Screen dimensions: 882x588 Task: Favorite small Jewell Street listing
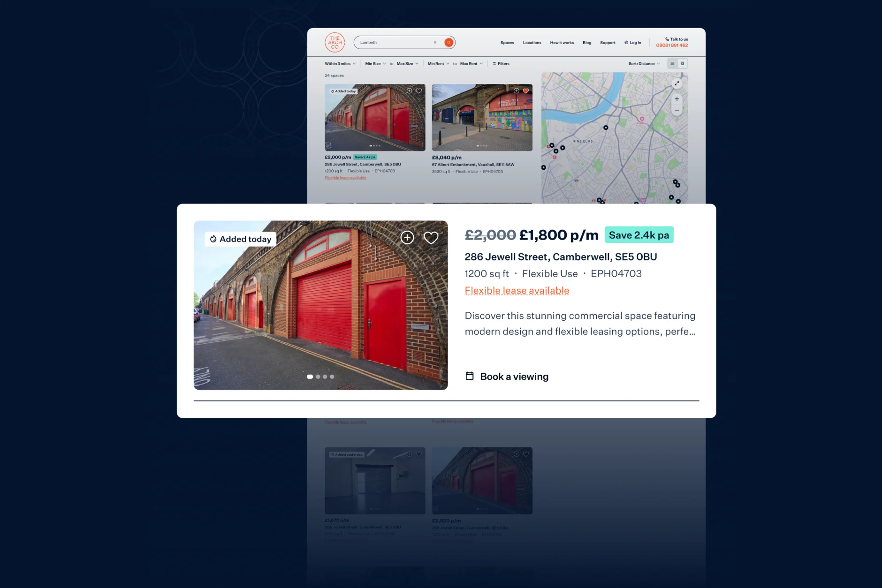(x=419, y=91)
